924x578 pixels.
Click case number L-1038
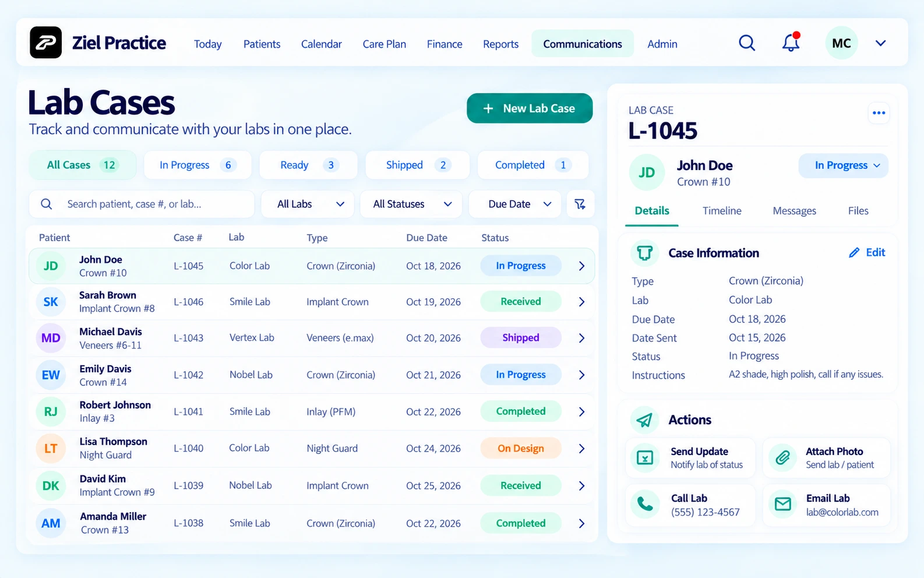click(x=188, y=523)
